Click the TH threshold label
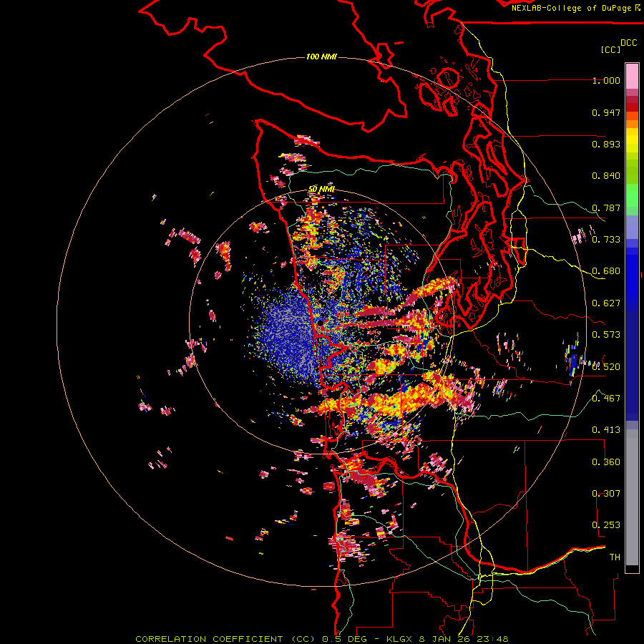The height and width of the screenshot is (644, 644). coord(615,557)
